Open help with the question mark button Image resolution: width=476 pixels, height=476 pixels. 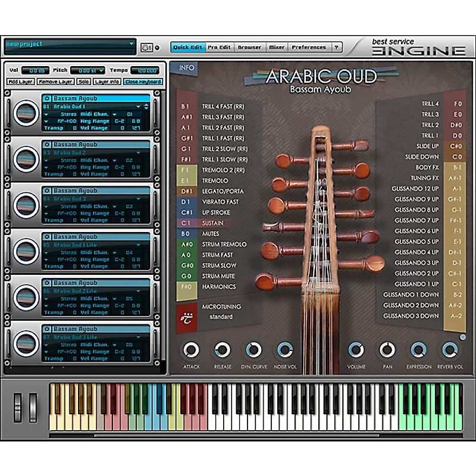336,48
